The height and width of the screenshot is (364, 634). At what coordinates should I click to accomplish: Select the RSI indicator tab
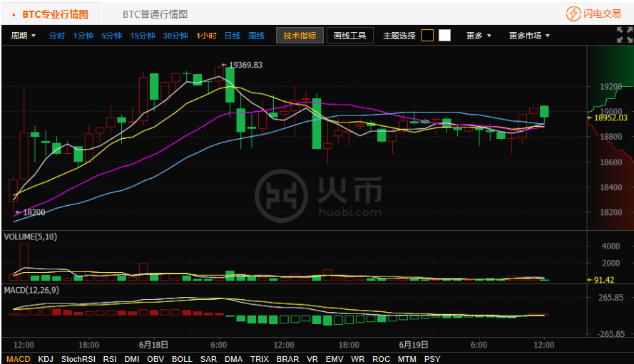pyautogui.click(x=110, y=359)
